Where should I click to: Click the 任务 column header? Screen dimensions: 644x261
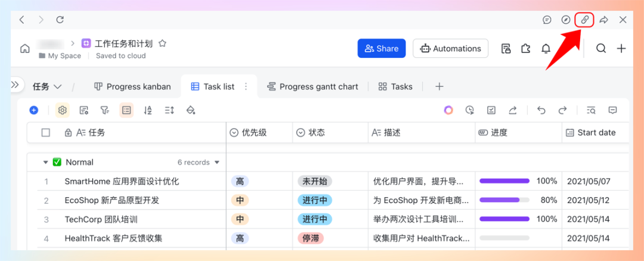(126, 132)
